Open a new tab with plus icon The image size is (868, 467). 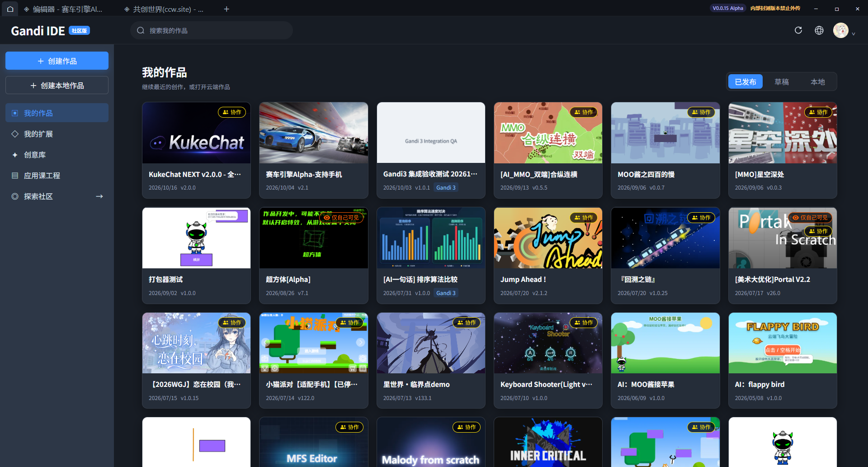[226, 9]
